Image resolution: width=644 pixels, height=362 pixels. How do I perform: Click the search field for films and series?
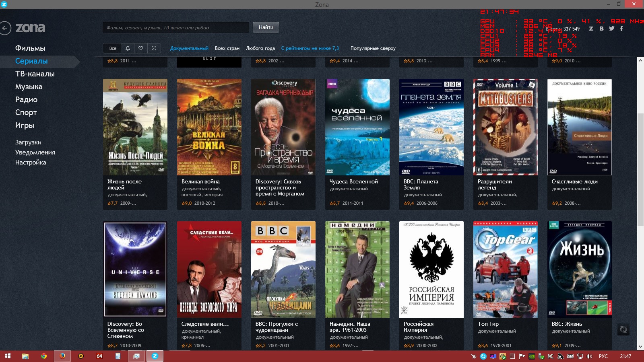[x=175, y=28]
